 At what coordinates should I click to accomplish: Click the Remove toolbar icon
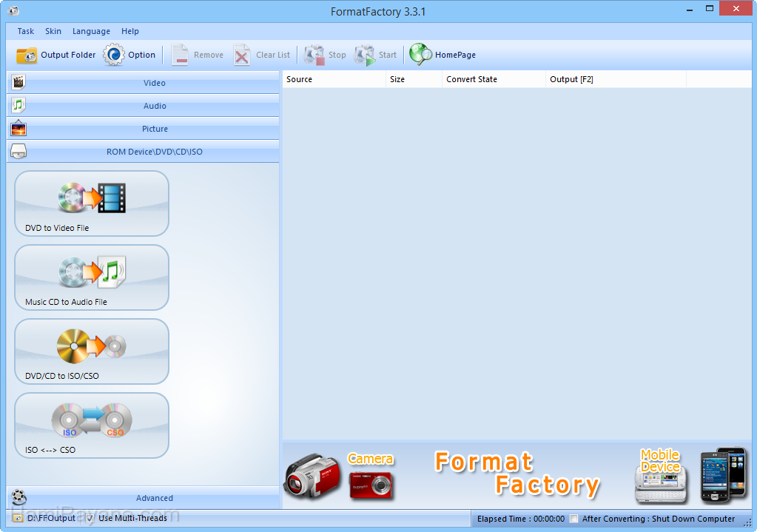tap(180, 55)
